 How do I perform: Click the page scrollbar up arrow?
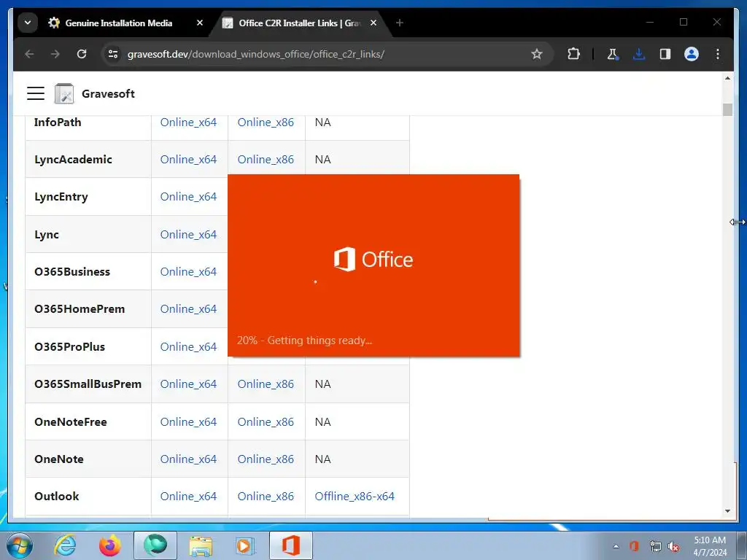727,78
